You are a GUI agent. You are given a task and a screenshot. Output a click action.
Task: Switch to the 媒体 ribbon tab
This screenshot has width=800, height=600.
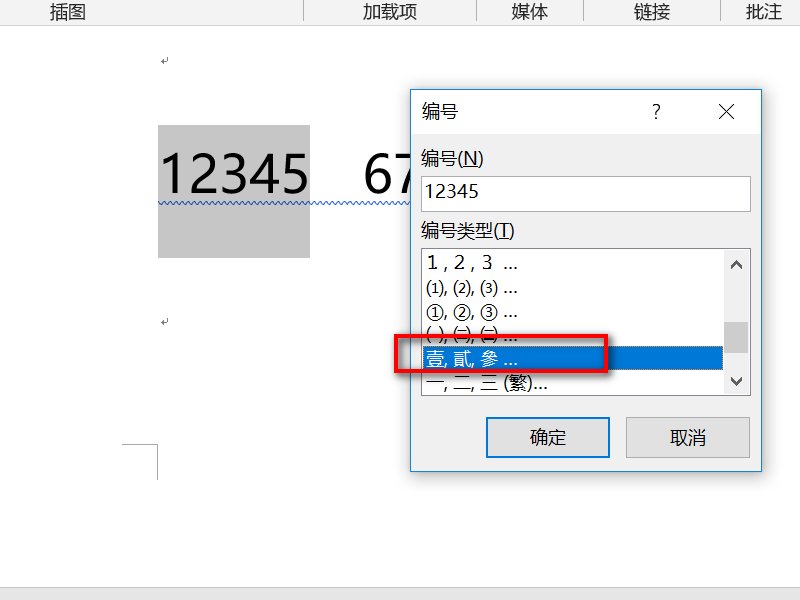coord(529,13)
